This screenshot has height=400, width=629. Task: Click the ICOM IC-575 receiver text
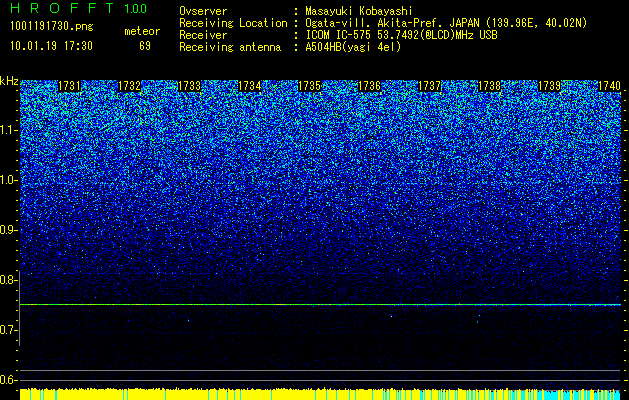(x=401, y=35)
